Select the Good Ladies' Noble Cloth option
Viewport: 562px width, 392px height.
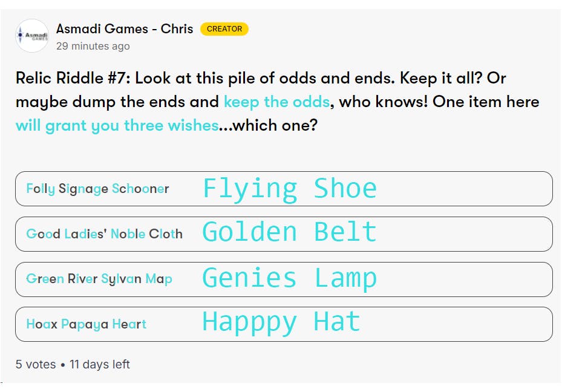(104, 234)
